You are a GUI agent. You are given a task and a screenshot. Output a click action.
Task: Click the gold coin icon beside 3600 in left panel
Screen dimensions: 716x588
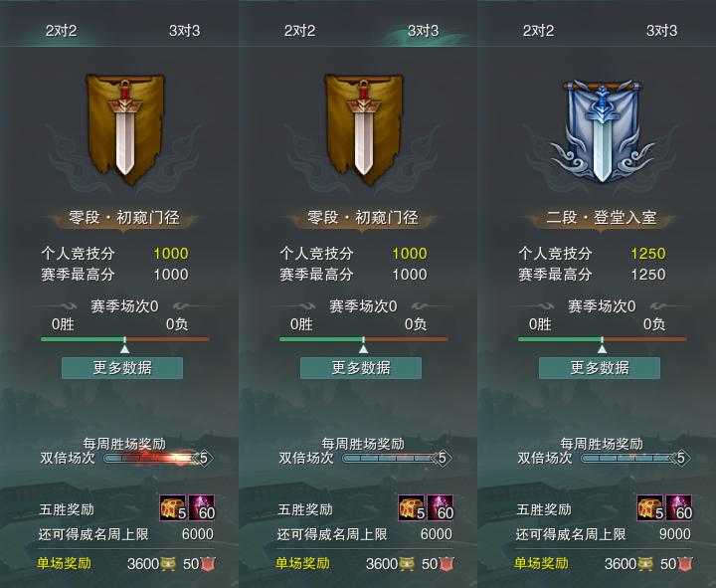[168, 564]
